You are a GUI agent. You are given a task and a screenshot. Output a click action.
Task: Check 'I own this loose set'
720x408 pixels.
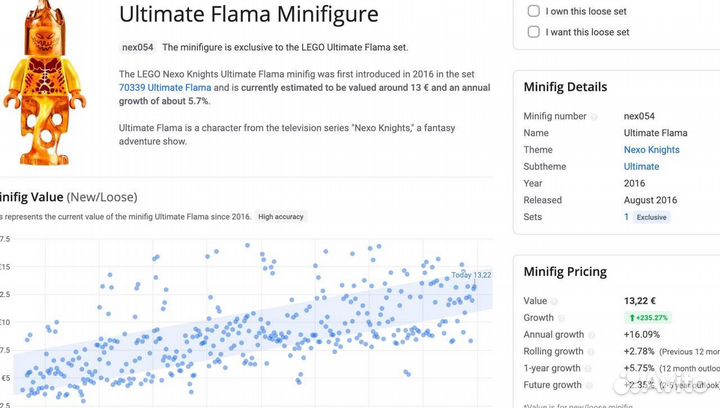[533, 12]
